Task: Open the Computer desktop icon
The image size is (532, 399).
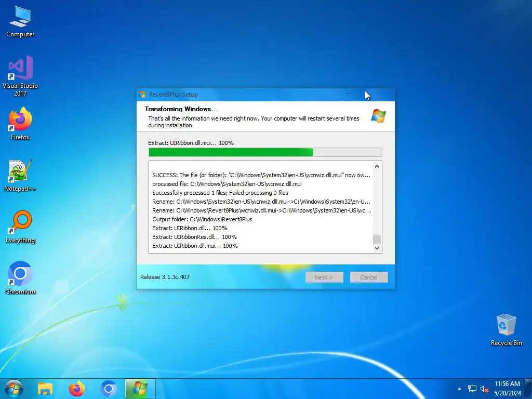Action: 20,22
